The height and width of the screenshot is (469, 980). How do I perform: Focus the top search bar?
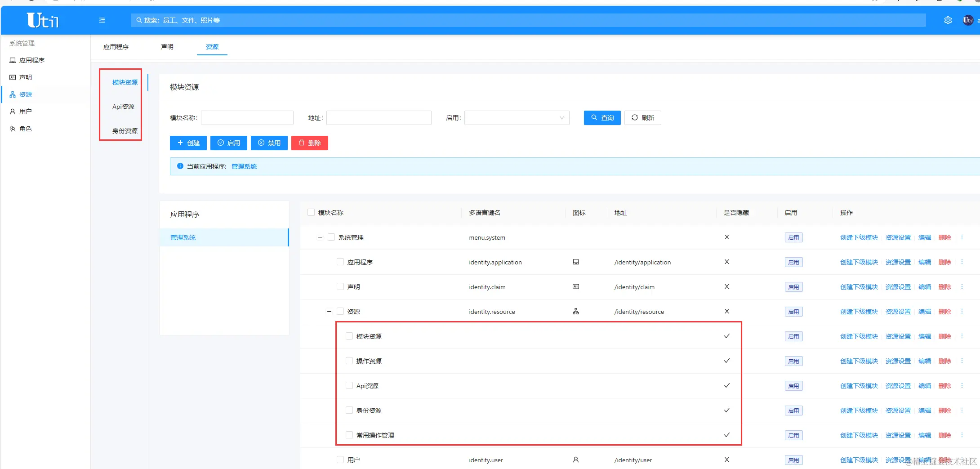pyautogui.click(x=529, y=20)
